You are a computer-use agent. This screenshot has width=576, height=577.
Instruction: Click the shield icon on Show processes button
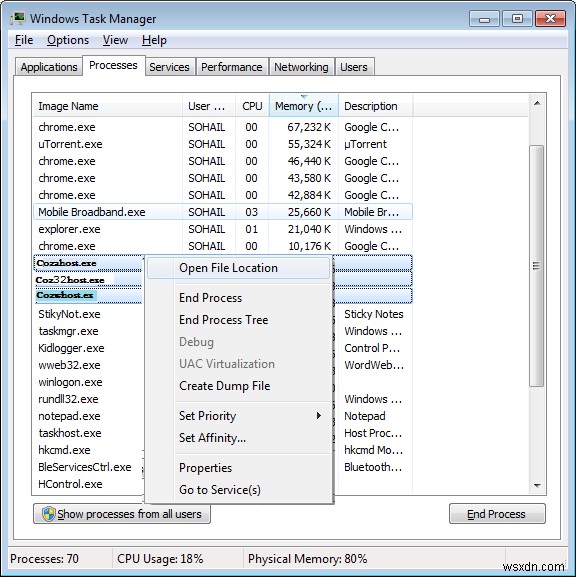click(x=49, y=514)
